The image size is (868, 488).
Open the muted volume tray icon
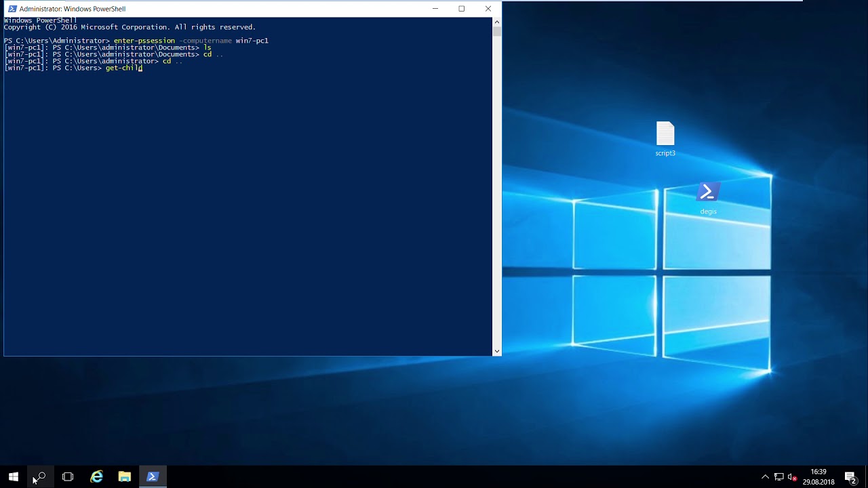point(792,477)
